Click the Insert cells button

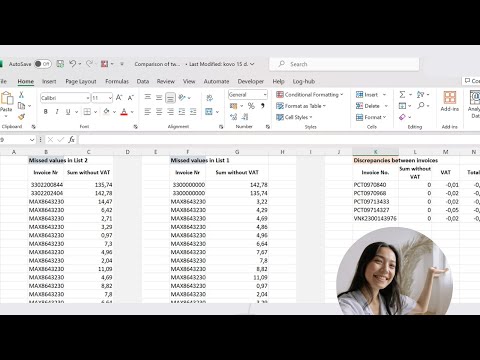click(x=367, y=95)
